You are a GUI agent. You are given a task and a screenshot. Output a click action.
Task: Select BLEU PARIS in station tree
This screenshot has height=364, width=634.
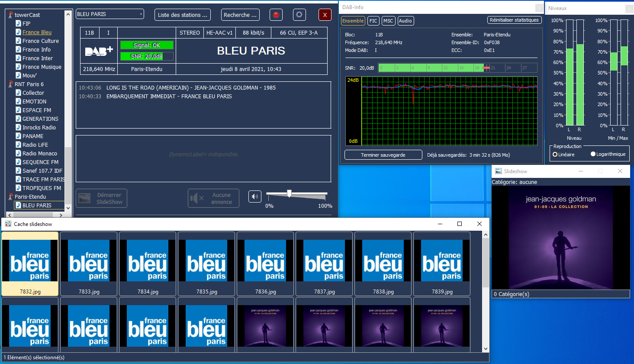[x=37, y=205]
